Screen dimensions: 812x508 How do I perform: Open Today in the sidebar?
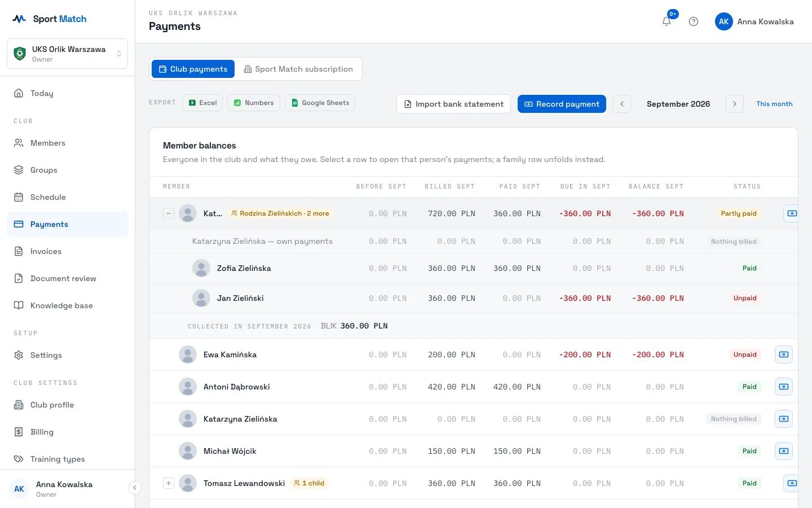pyautogui.click(x=68, y=93)
